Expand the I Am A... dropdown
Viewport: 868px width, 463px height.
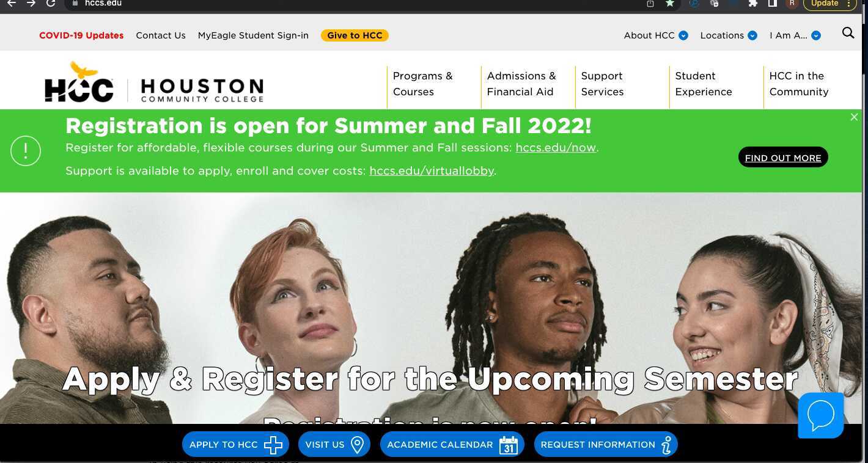tap(795, 35)
